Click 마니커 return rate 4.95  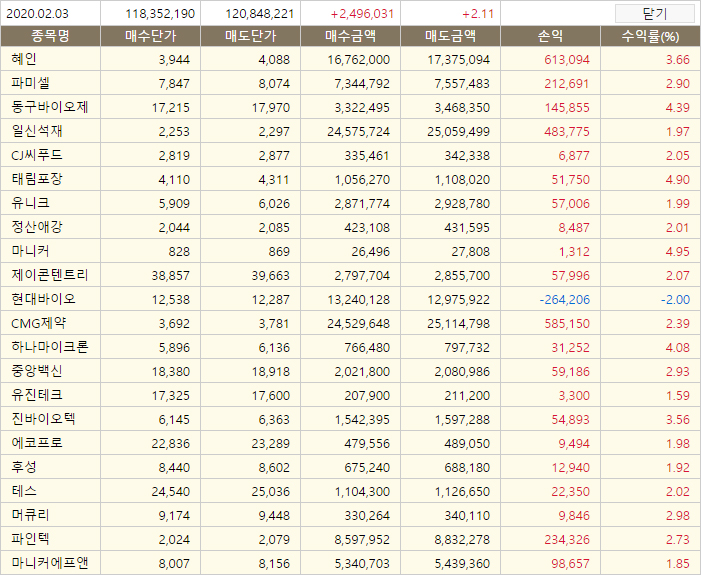678,252
